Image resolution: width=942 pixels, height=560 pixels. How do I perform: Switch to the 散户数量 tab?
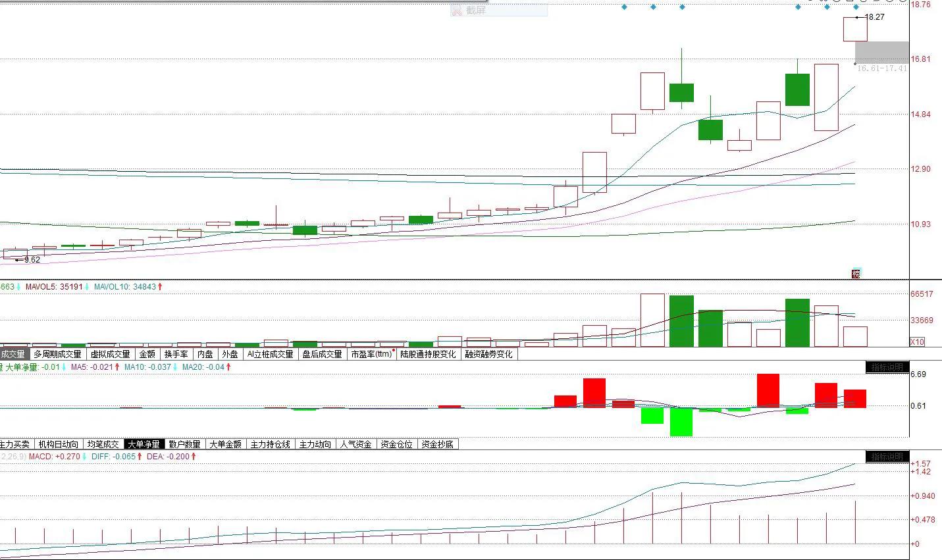coord(185,444)
